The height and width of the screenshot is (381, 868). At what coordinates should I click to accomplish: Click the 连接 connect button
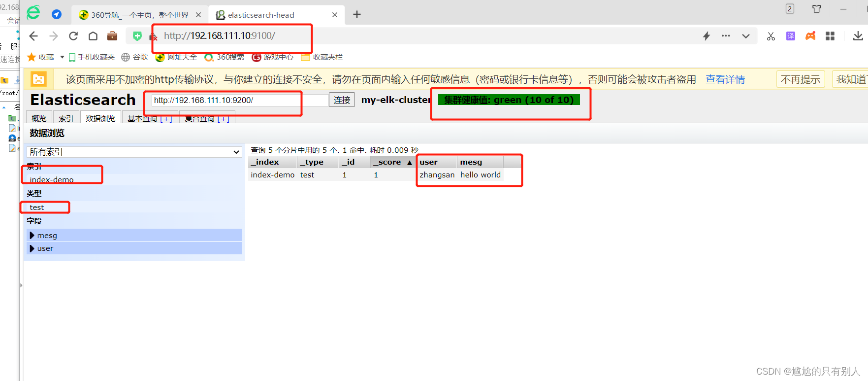342,100
